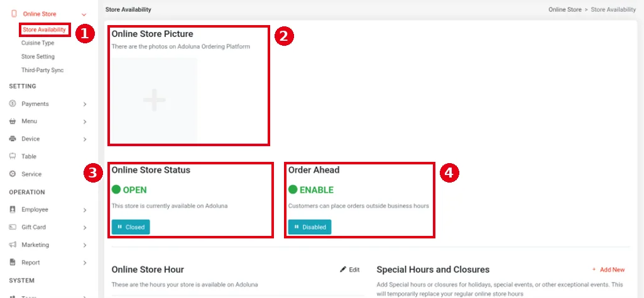The image size is (644, 298).
Task: Click the pencil icon beside Edit
Action: click(343, 269)
